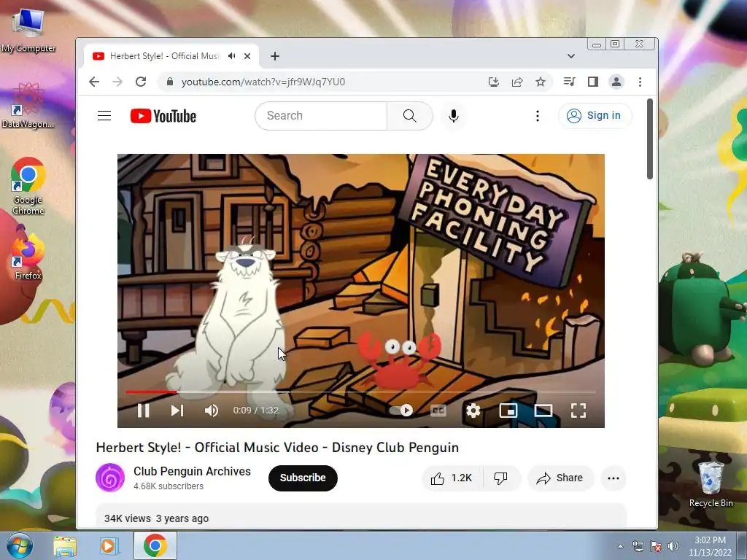Mute tab via speaker icon

click(x=231, y=56)
